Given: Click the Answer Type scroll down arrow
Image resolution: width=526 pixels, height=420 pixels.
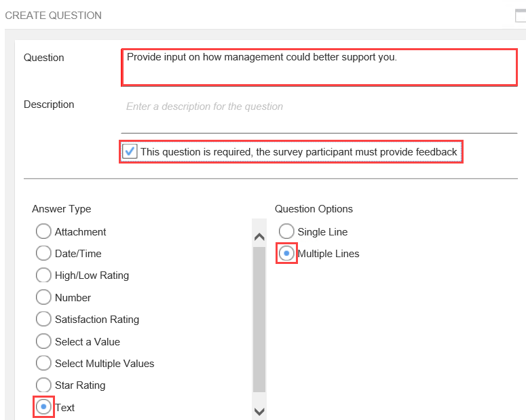Looking at the screenshot, I should click(259, 411).
